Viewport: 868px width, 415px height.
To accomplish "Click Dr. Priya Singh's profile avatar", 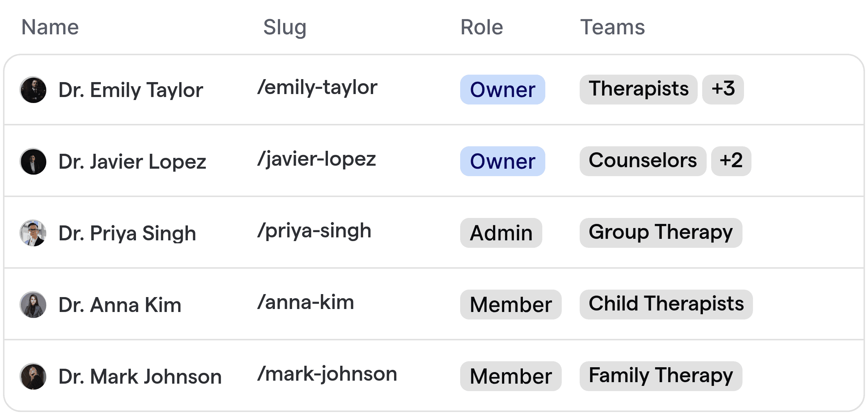I will (33, 233).
